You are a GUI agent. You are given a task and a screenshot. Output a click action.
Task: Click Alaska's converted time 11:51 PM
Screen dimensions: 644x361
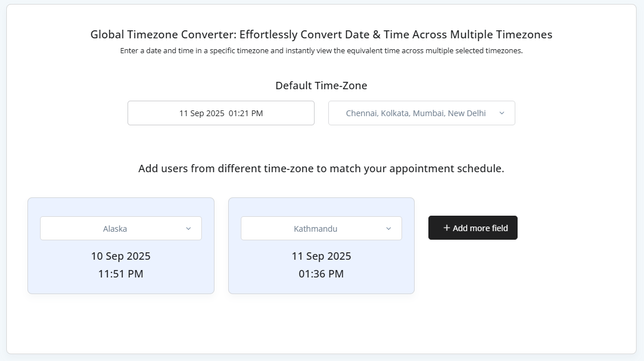point(121,274)
